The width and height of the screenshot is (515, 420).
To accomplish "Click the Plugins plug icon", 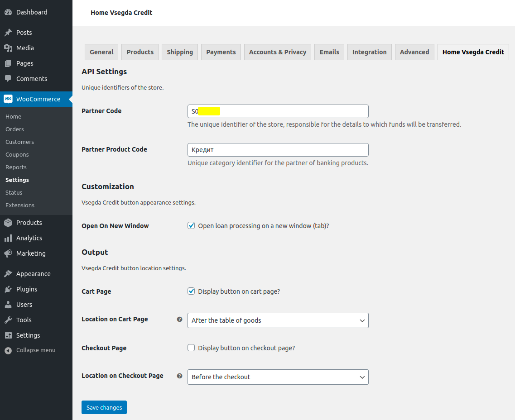I will pos(8,289).
